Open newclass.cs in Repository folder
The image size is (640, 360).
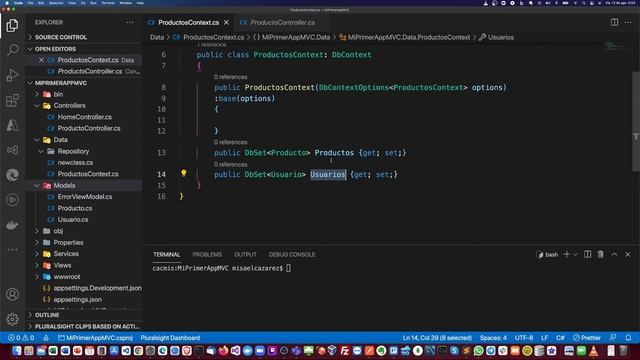[75, 162]
